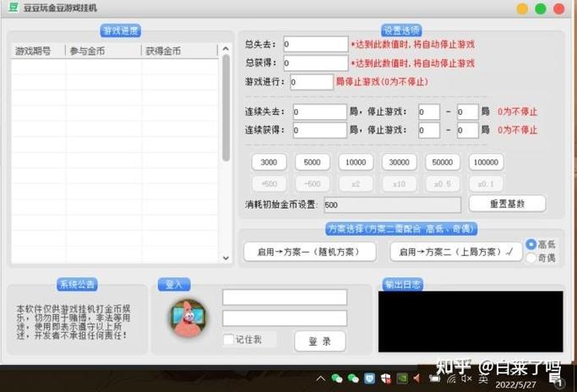Click the upper login account field

click(285, 297)
